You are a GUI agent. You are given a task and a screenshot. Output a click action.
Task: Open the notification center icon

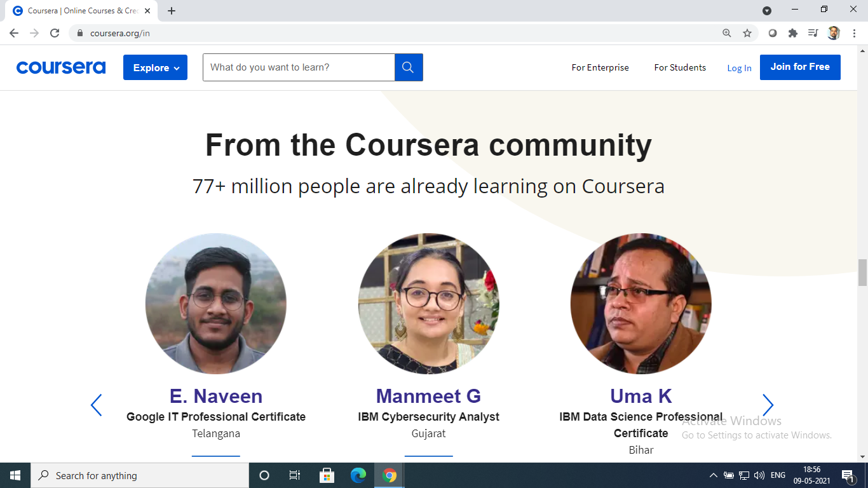click(848, 475)
